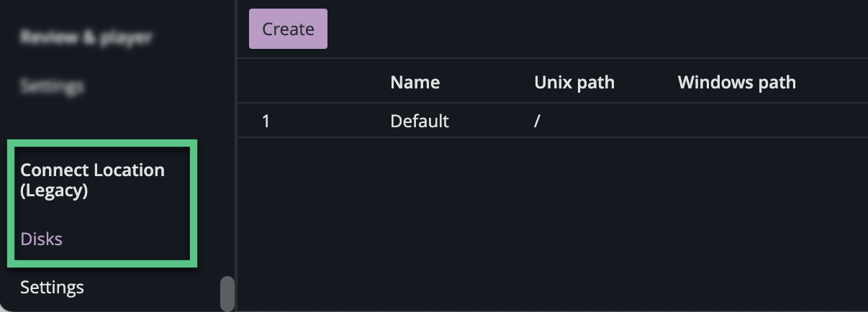Sort by the Name column header
The height and width of the screenshot is (312, 868).
point(415,82)
